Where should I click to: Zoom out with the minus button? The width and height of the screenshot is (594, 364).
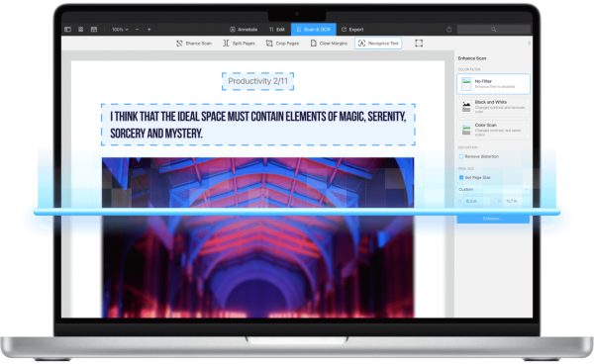click(138, 29)
